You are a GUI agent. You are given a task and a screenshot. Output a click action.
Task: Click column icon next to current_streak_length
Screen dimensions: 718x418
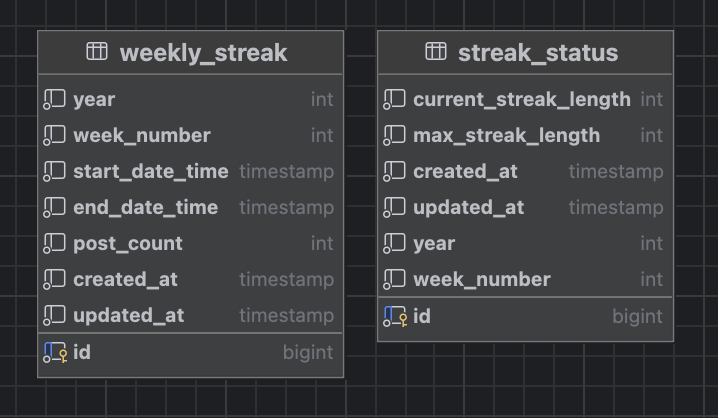(394, 99)
